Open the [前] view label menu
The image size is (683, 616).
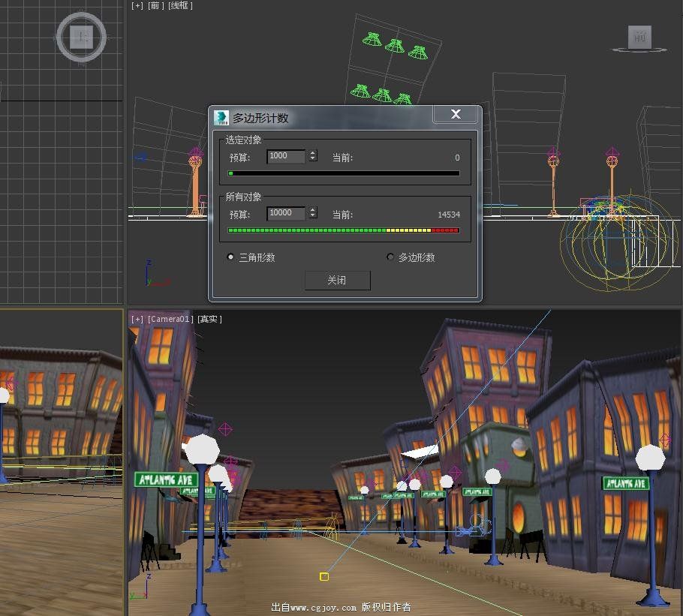pyautogui.click(x=155, y=5)
